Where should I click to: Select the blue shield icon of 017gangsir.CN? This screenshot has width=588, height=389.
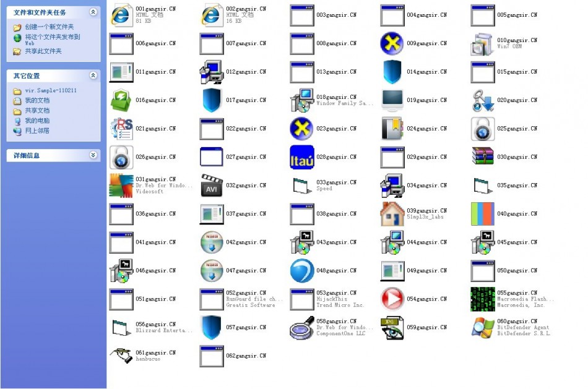(x=212, y=100)
